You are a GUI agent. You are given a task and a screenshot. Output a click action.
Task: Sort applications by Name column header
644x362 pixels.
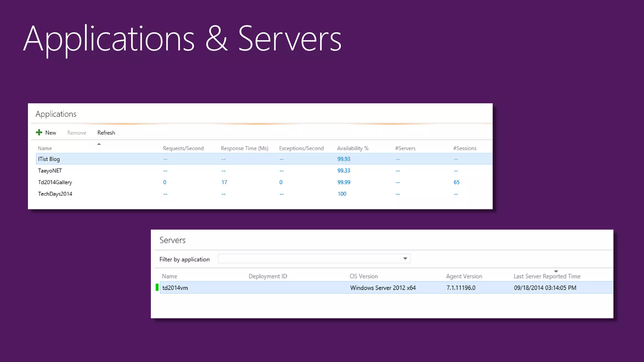pos(45,148)
